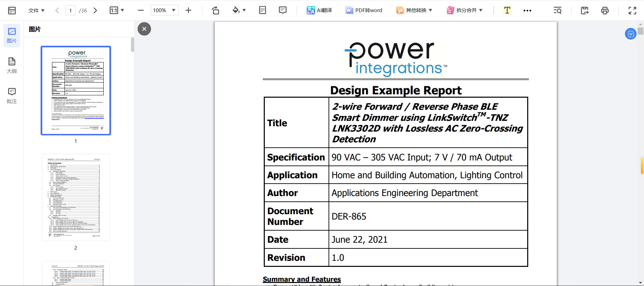The width and height of the screenshot is (644, 286).
Task: Click the page number input field
Action: tap(70, 10)
